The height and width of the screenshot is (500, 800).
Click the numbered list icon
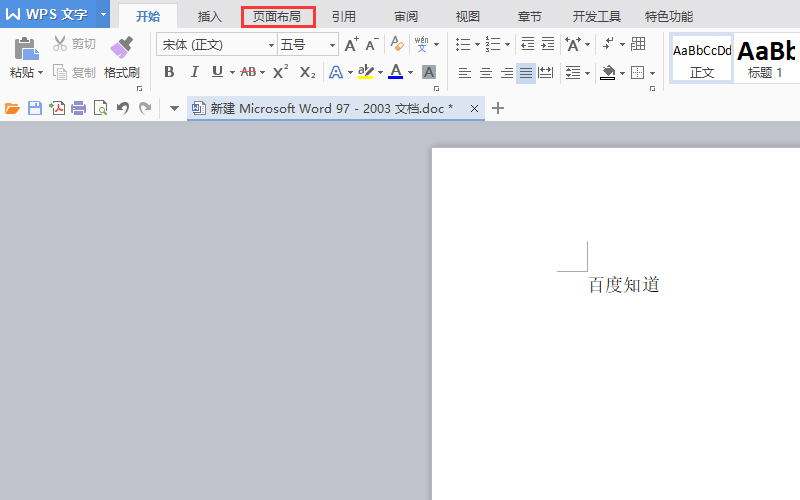[x=493, y=44]
